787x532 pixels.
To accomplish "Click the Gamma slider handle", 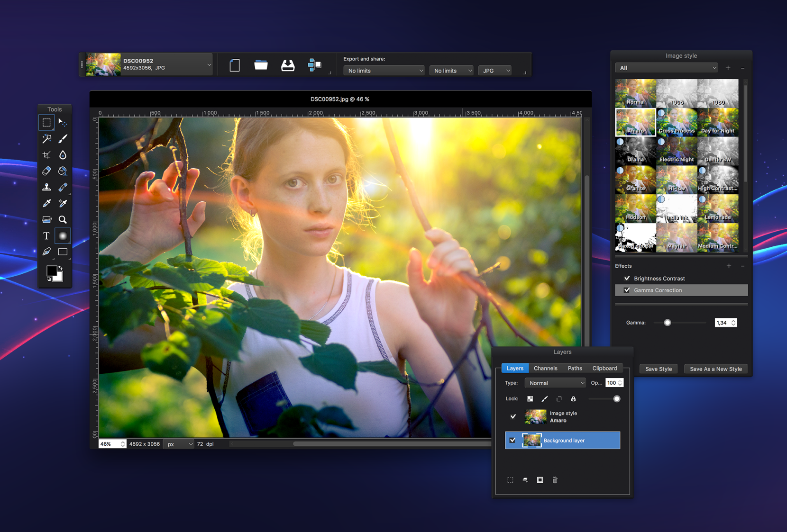I will click(x=667, y=323).
